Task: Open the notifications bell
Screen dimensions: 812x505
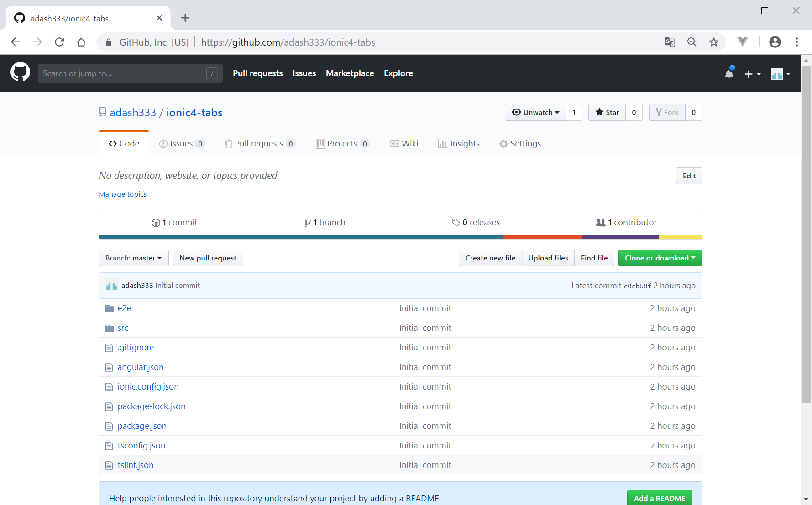Action: 729,74
